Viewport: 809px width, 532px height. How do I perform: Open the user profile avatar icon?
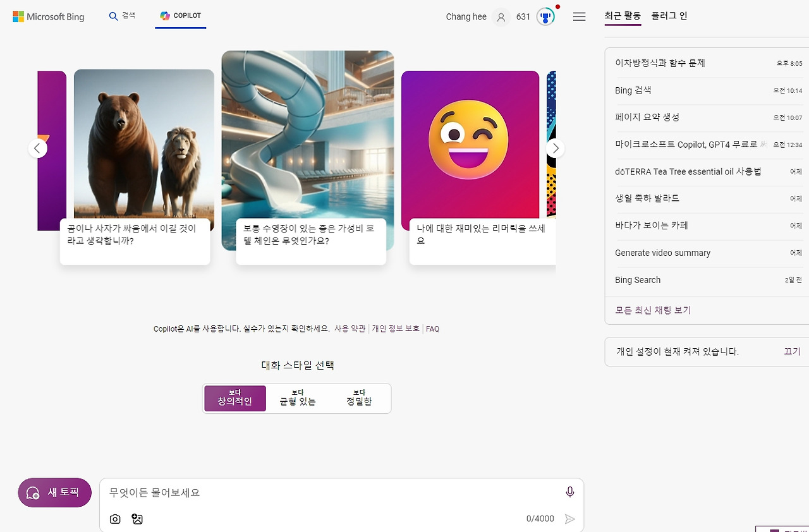pyautogui.click(x=501, y=17)
